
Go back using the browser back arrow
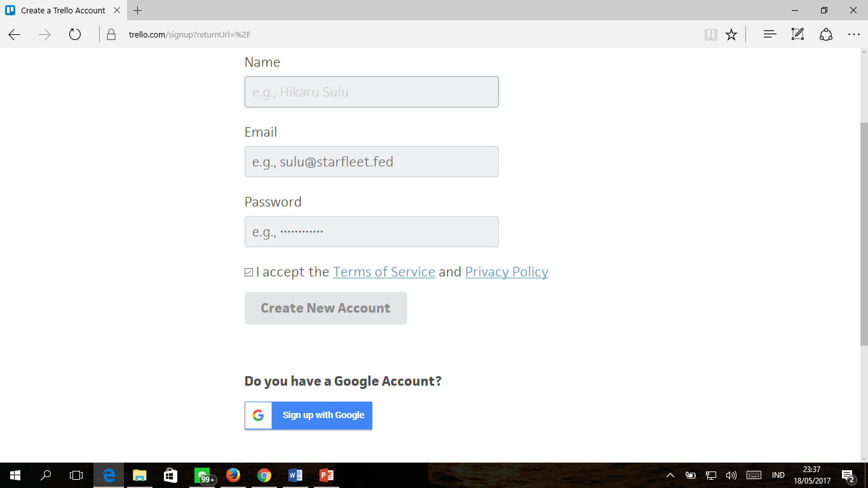pyautogui.click(x=14, y=35)
